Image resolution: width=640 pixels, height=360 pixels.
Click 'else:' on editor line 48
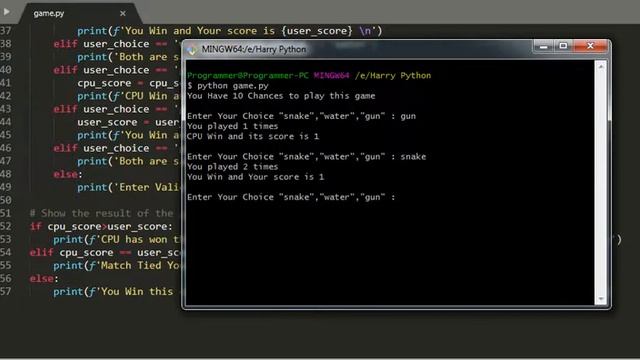click(68, 174)
